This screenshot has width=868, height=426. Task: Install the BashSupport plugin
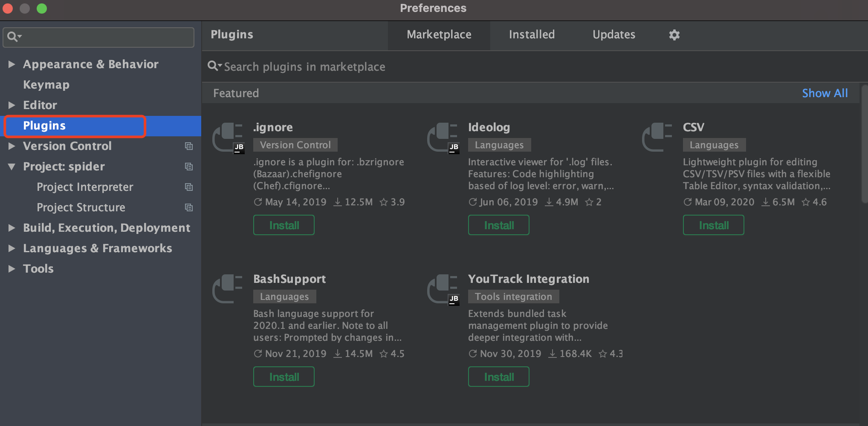coord(284,377)
